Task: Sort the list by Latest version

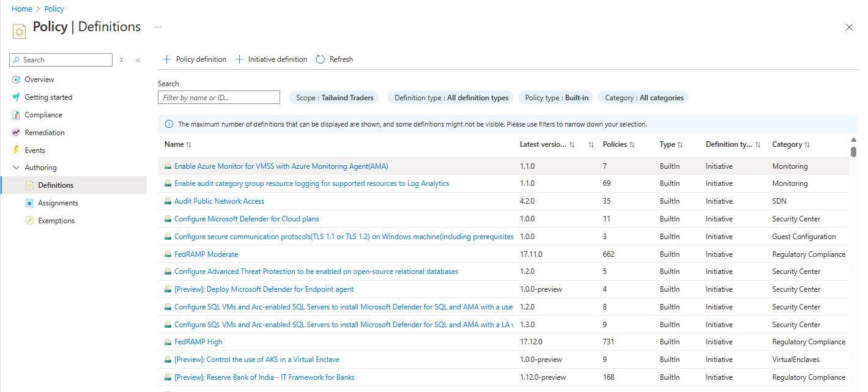Action: [571, 144]
